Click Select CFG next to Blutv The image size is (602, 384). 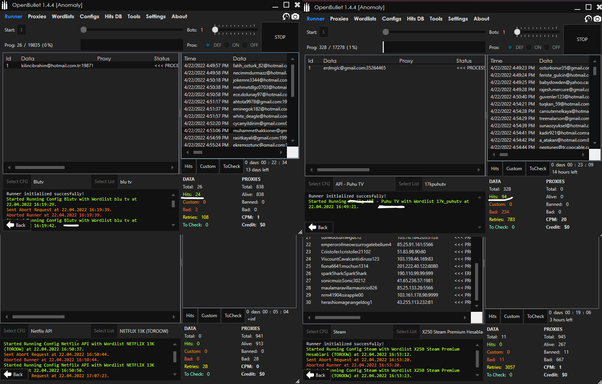(17, 182)
